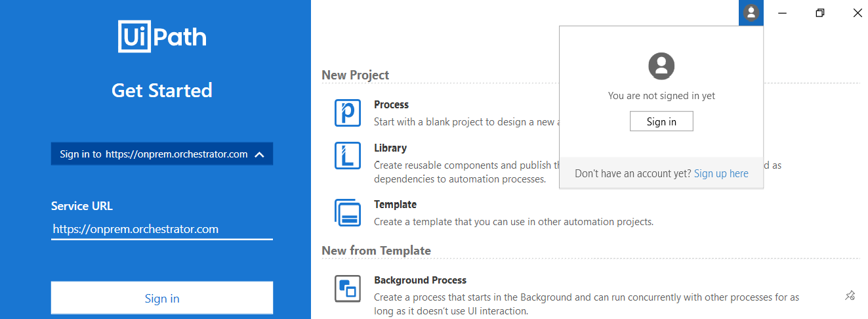The height and width of the screenshot is (319, 868).
Task: Pin the Background Process template
Action: click(x=850, y=295)
